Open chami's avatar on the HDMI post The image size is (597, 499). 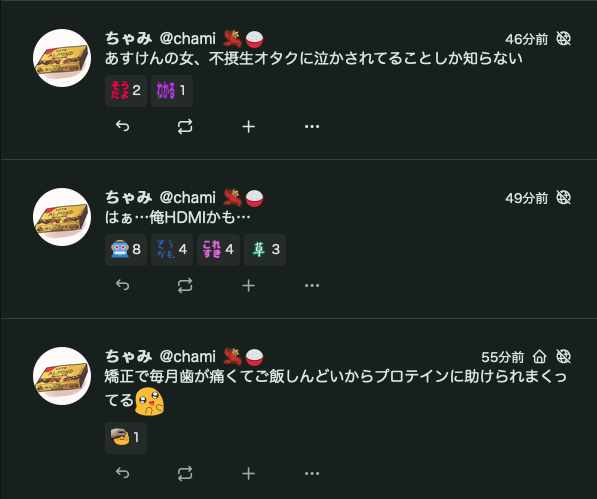62,217
